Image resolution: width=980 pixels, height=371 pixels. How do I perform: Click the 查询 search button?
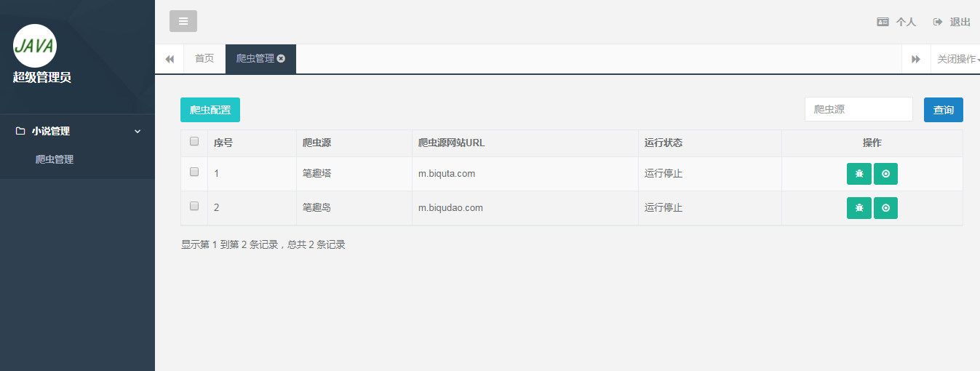944,110
